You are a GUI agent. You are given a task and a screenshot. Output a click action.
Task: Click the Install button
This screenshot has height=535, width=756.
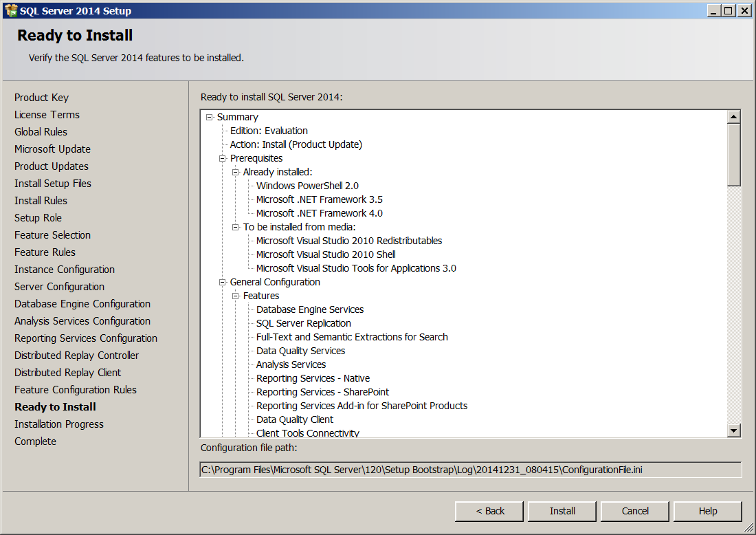[x=562, y=512]
